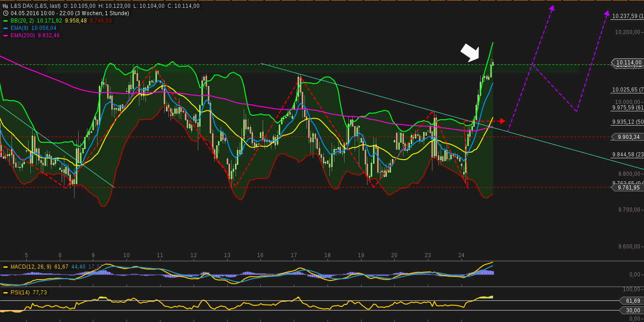Click the 9.600,00 price axis label
Screen dimensions: 644x322
(x=630, y=247)
